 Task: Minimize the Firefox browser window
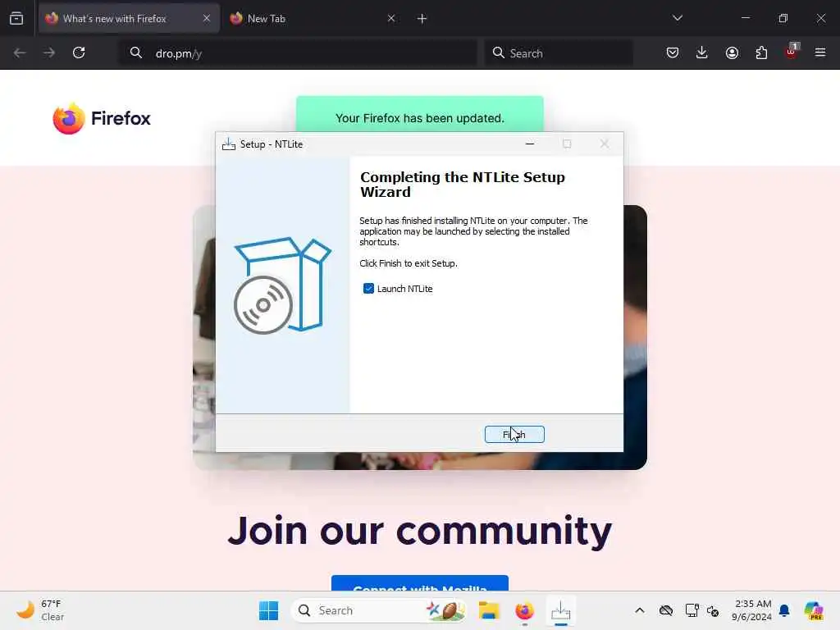click(x=746, y=18)
